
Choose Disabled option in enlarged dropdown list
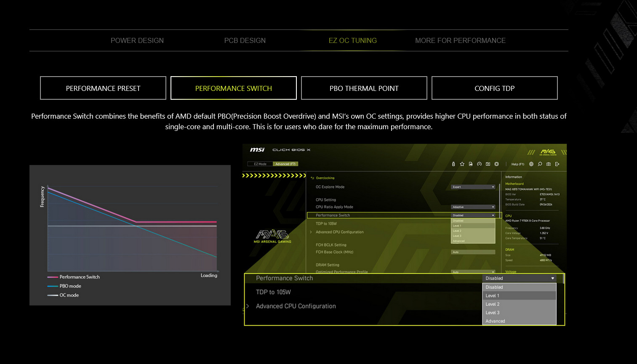[x=519, y=287]
